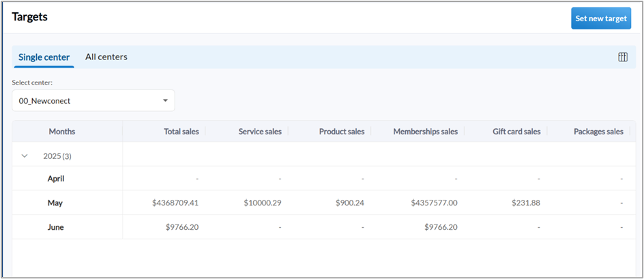Screen dimensions: 644x279
Task: Click the Product sales column header
Action: pos(342,132)
